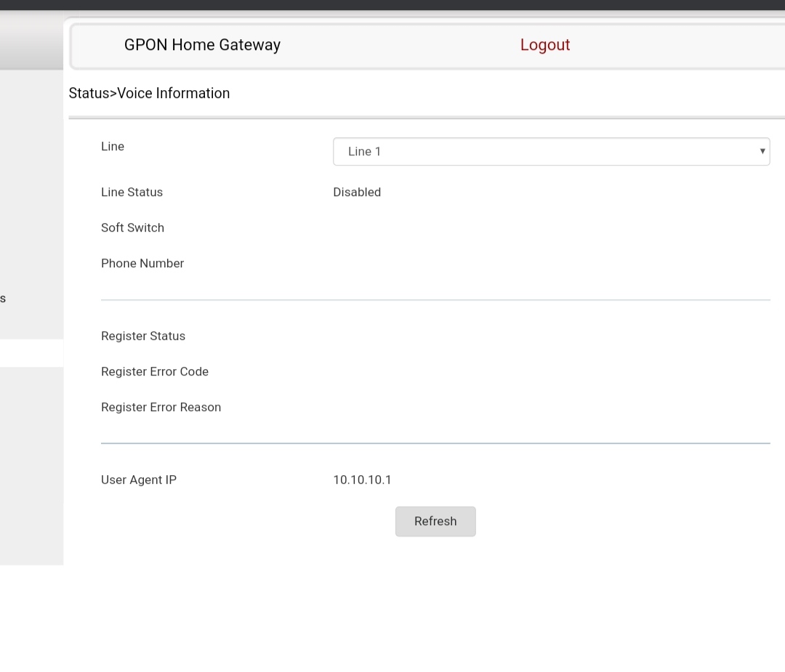Click the GPON Home Gateway title
Screen dimensions: 785x672
202,45
